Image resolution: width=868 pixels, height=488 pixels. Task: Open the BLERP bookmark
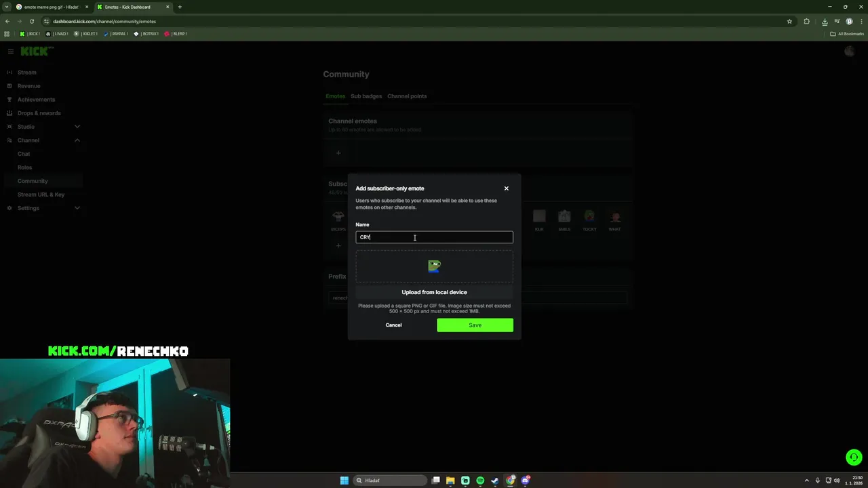(176, 33)
